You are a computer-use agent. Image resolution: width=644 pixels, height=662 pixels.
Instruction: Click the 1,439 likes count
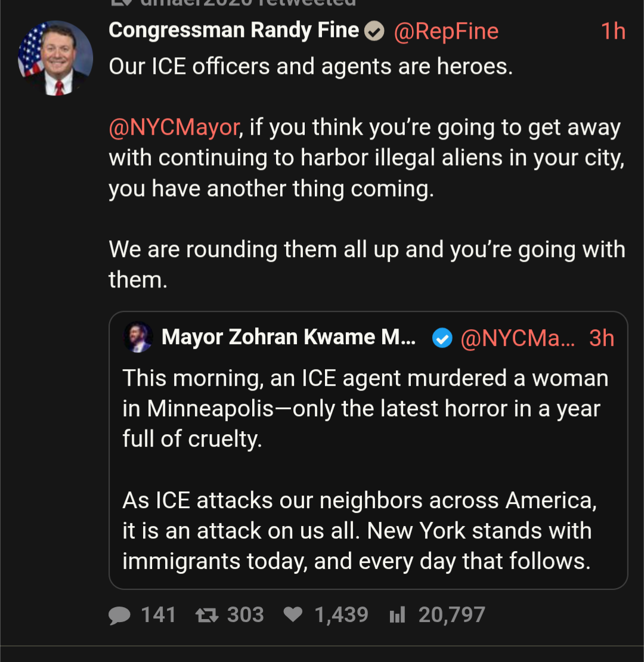pos(341,615)
